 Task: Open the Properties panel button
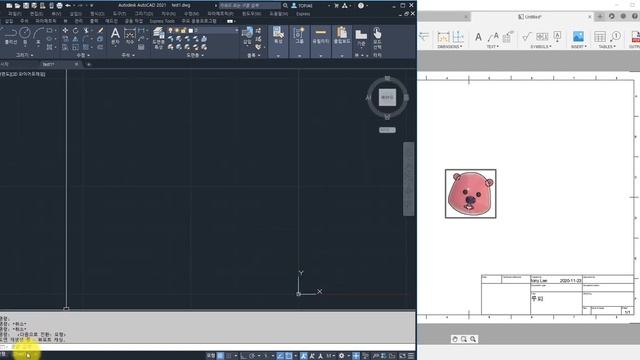278,36
